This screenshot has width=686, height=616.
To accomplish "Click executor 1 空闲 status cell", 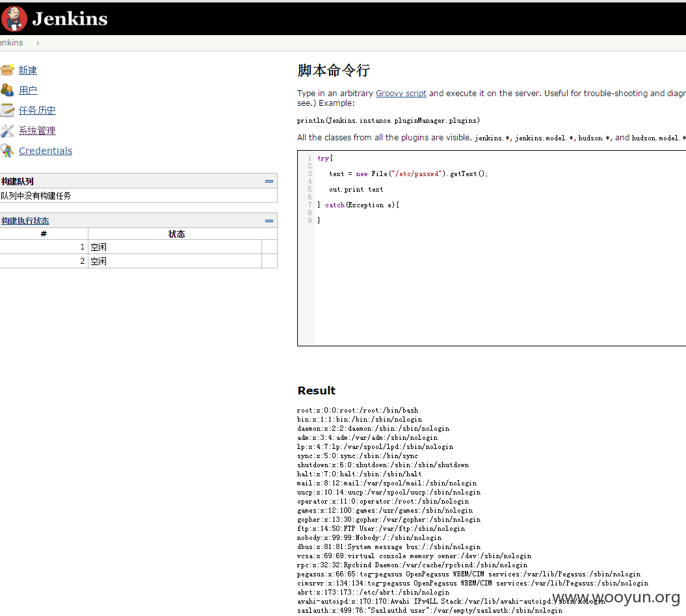I will 174,247.
